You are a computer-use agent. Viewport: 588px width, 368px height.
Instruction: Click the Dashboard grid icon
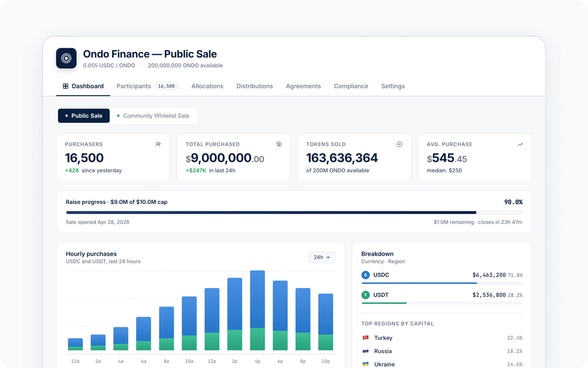65,86
